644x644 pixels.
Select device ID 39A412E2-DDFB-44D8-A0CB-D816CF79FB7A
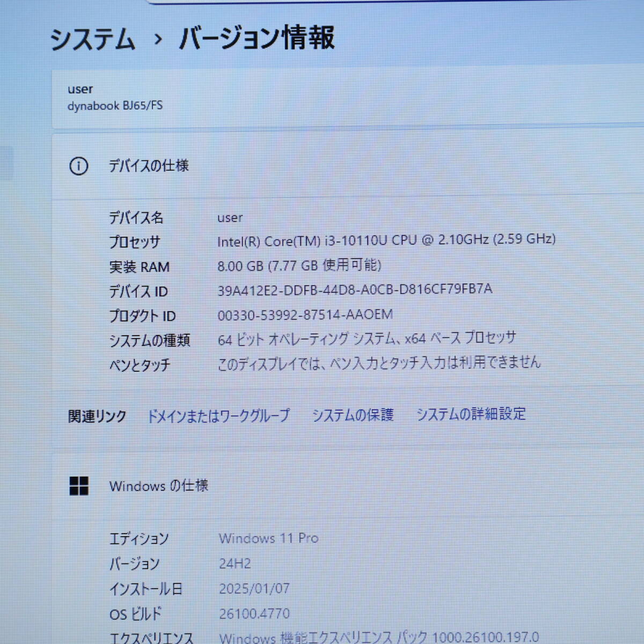point(355,290)
